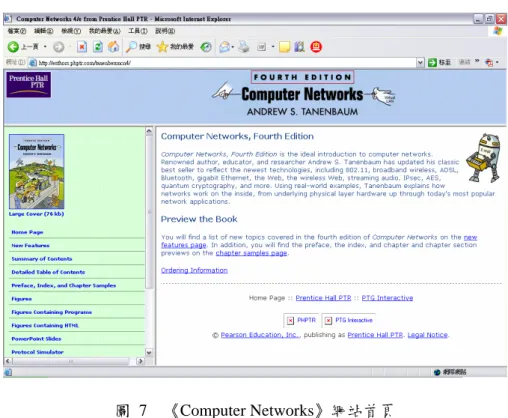The height and width of the screenshot is (418, 508).
Task: Click the sidebar vertical scrollbar thumb
Action: (x=149, y=212)
